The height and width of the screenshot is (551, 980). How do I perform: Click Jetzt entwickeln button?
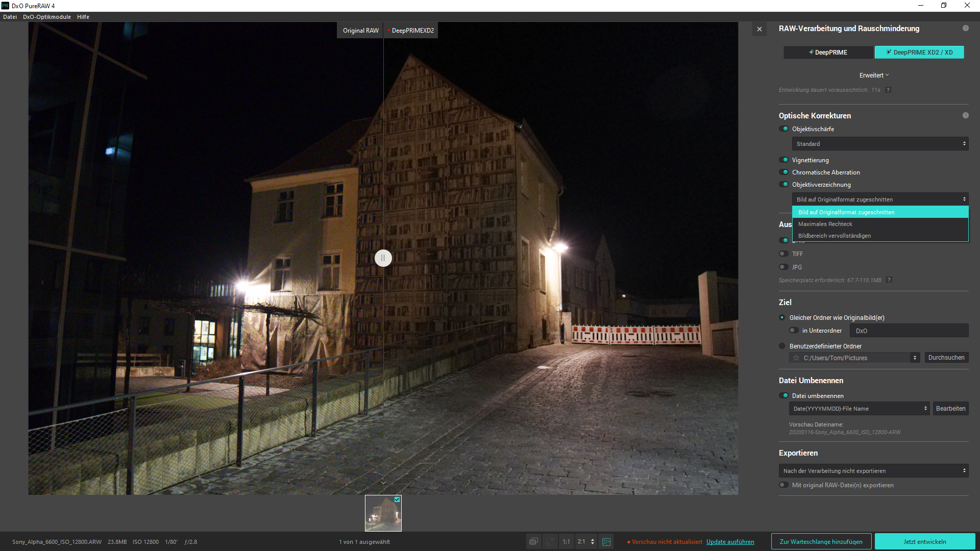(x=924, y=542)
